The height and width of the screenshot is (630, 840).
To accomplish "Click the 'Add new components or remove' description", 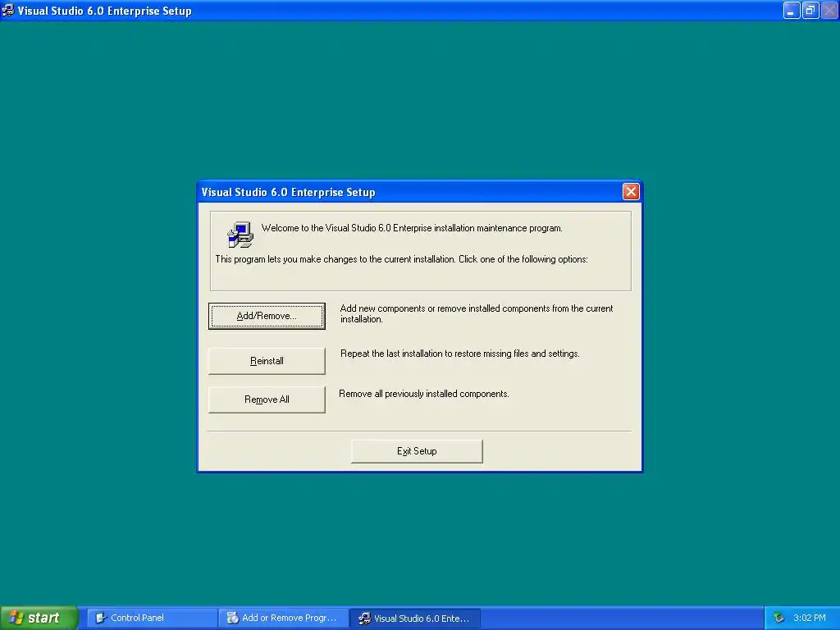I will (x=477, y=314).
